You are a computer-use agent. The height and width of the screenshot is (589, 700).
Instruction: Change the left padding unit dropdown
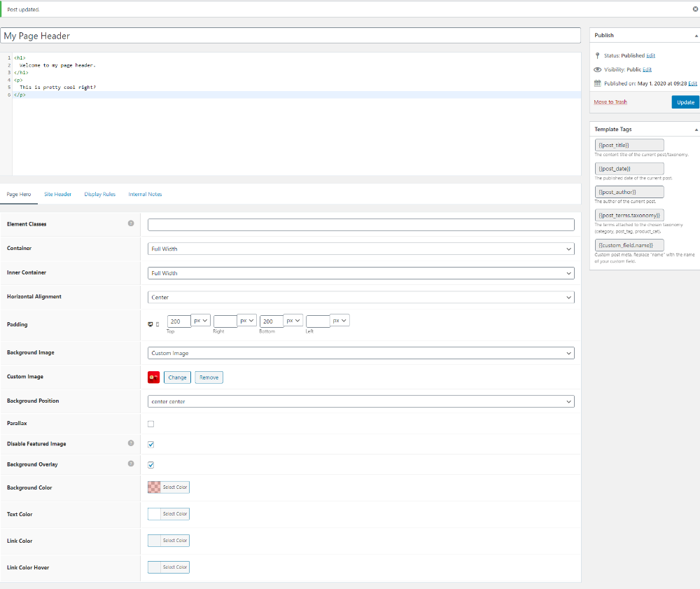(x=339, y=320)
